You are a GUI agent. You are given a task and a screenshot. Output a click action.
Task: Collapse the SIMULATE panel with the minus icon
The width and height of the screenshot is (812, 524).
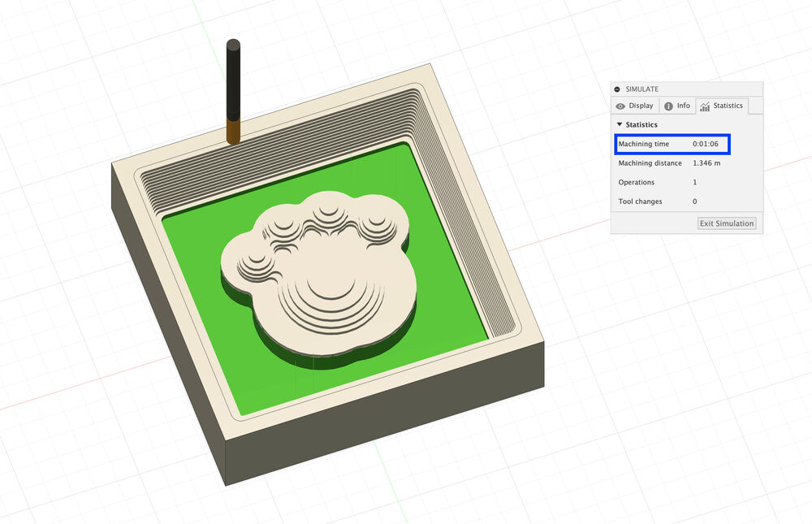tap(617, 89)
